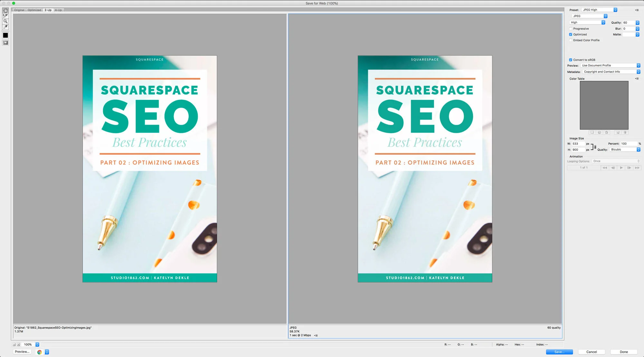Click the Cancel button
644x357 pixels.
tap(591, 352)
